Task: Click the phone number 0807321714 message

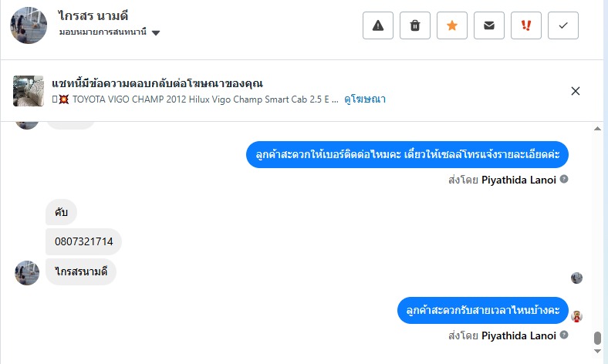Action: click(84, 241)
